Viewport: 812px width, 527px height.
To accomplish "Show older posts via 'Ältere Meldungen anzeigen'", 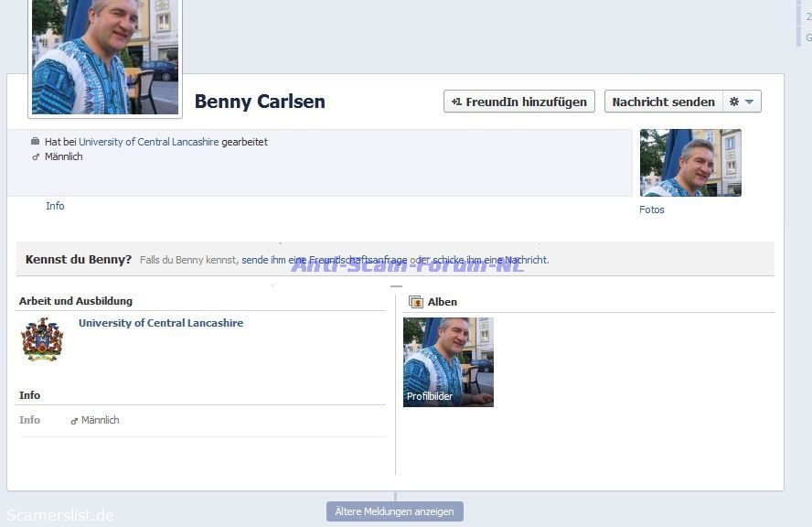I will pyautogui.click(x=394, y=511).
